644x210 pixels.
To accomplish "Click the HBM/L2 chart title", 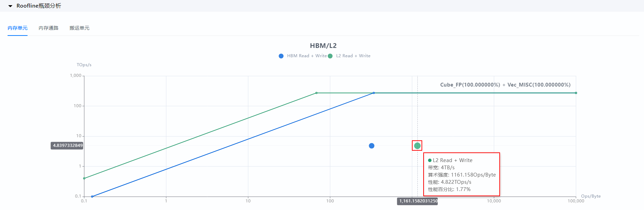I will pyautogui.click(x=323, y=46).
